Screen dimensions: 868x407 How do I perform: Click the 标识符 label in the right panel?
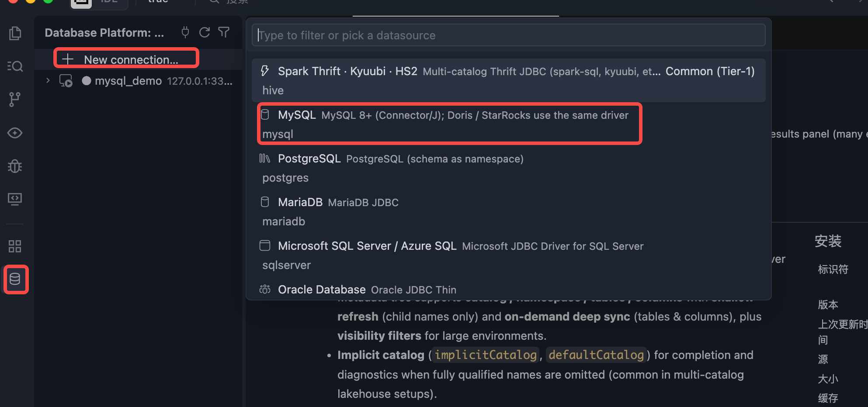point(833,269)
